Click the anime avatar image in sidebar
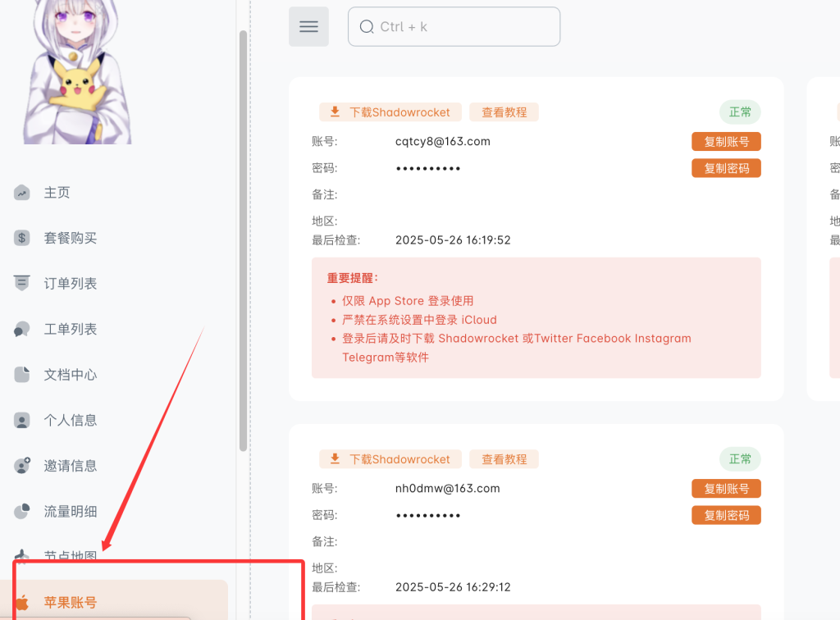 click(76, 71)
